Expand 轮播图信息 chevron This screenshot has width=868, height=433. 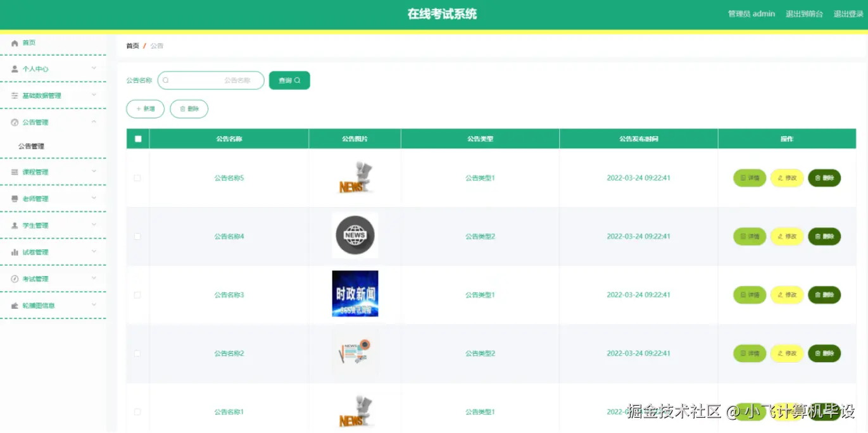pyautogui.click(x=94, y=305)
